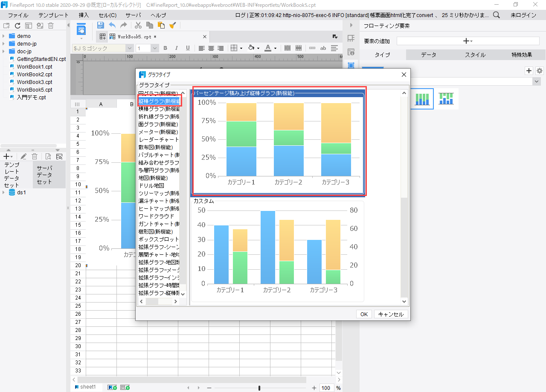Screen dimensions: 546x392
Task: Open the search magnifier in menu bar
Action: (497, 15)
